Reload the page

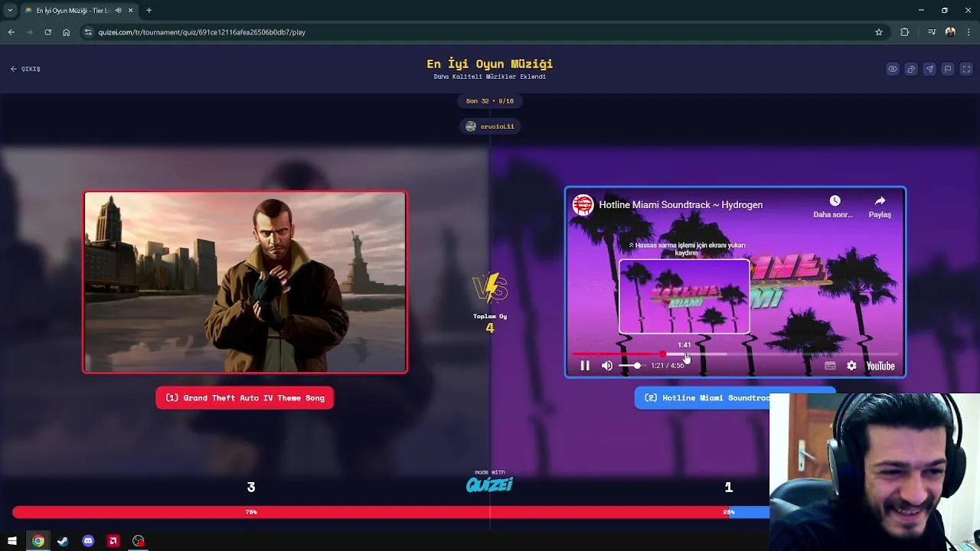tap(47, 32)
